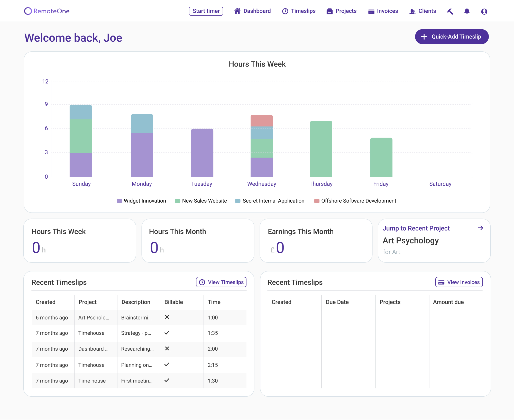The height and width of the screenshot is (420, 514).
Task: Click the Hours This Week card
Action: (80, 241)
